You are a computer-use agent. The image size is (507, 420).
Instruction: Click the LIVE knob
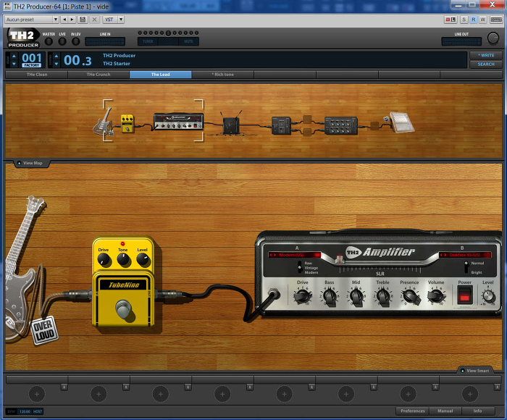click(62, 41)
